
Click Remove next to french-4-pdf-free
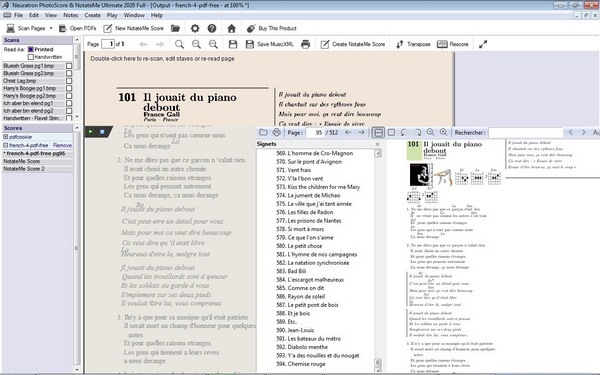pyautogui.click(x=62, y=145)
